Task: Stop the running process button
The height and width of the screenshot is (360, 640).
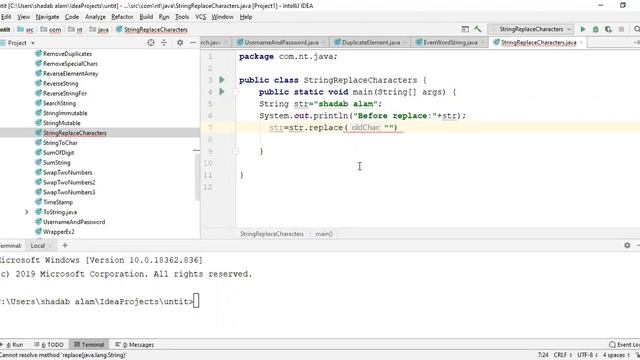Action: tap(621, 29)
